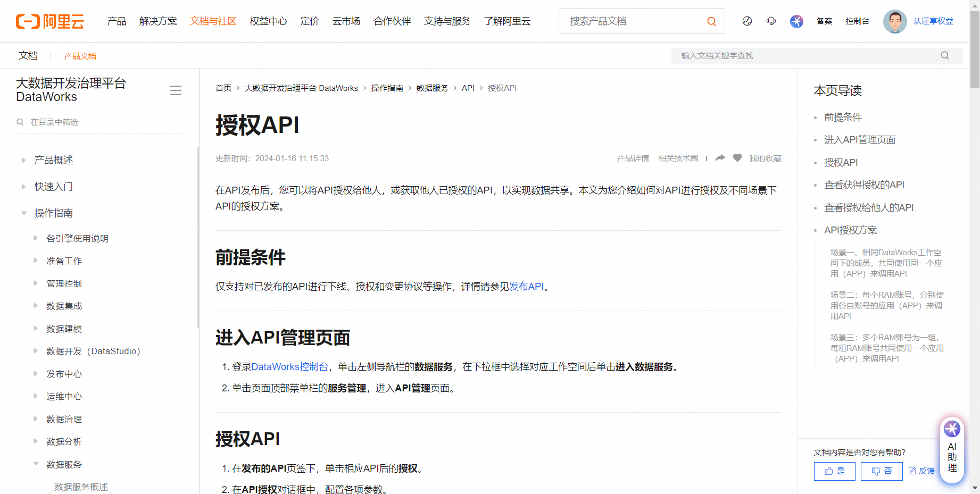Viewport: 980px width, 494px height.
Task: Click the 发布API hyperlink
Action: coord(527,287)
